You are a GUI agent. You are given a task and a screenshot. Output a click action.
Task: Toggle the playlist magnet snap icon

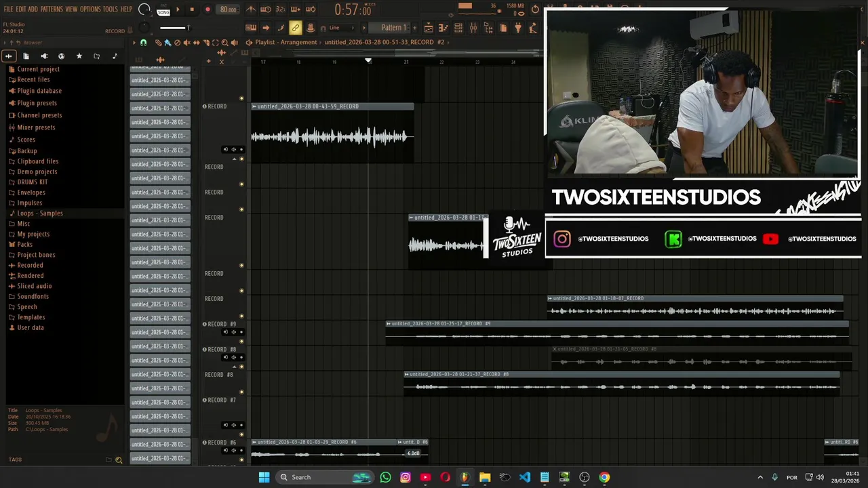click(143, 43)
